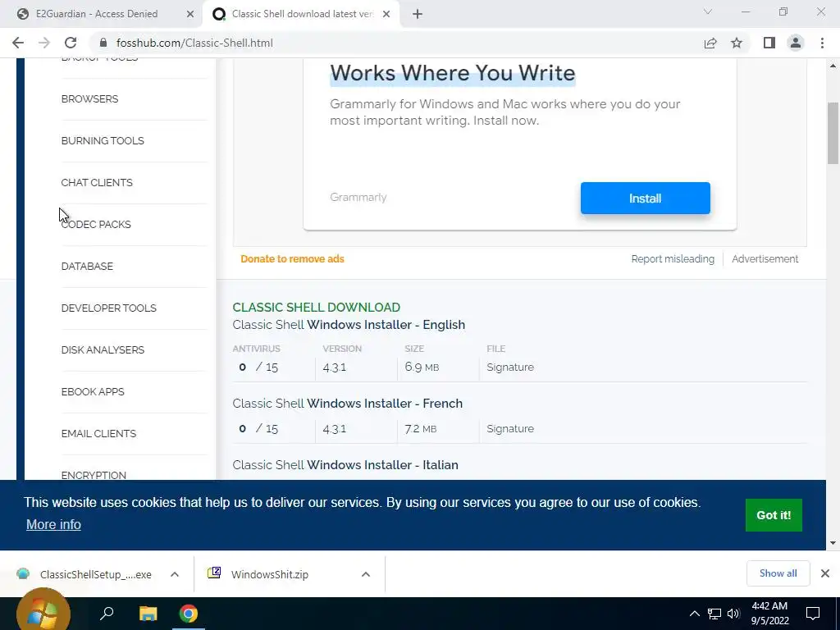Open CHAT CLIENTS category

click(x=97, y=183)
